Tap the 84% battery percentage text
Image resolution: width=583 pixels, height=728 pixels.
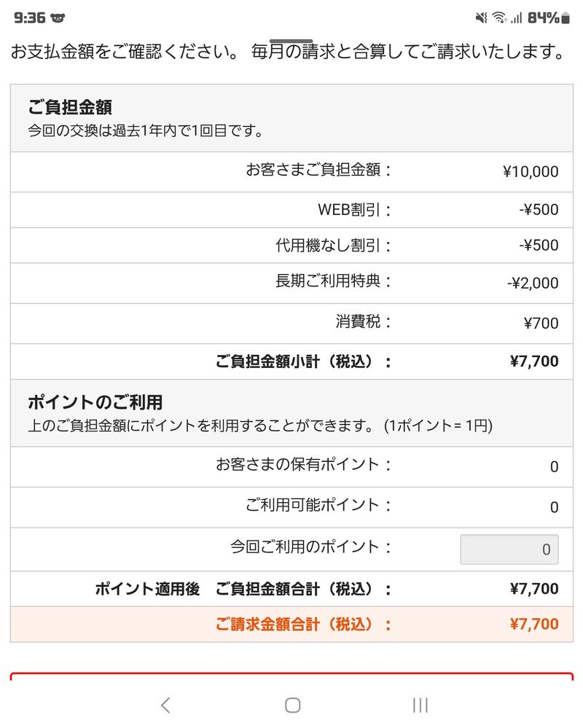[x=543, y=17]
